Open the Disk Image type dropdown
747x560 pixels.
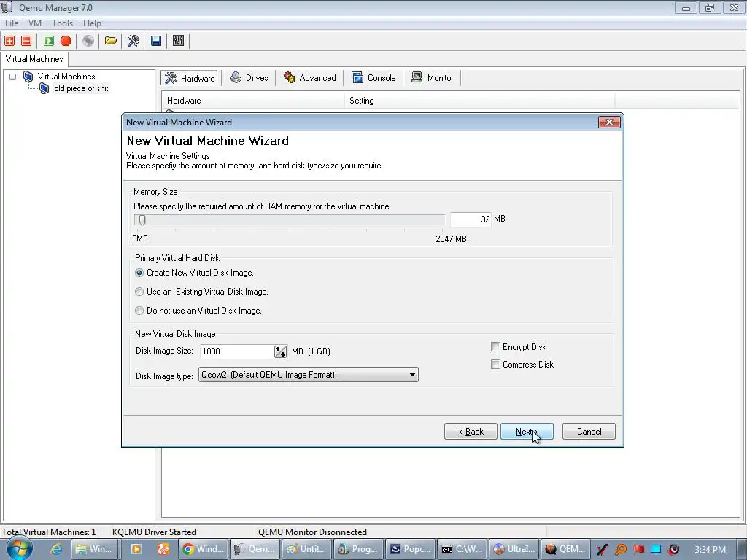click(309, 375)
